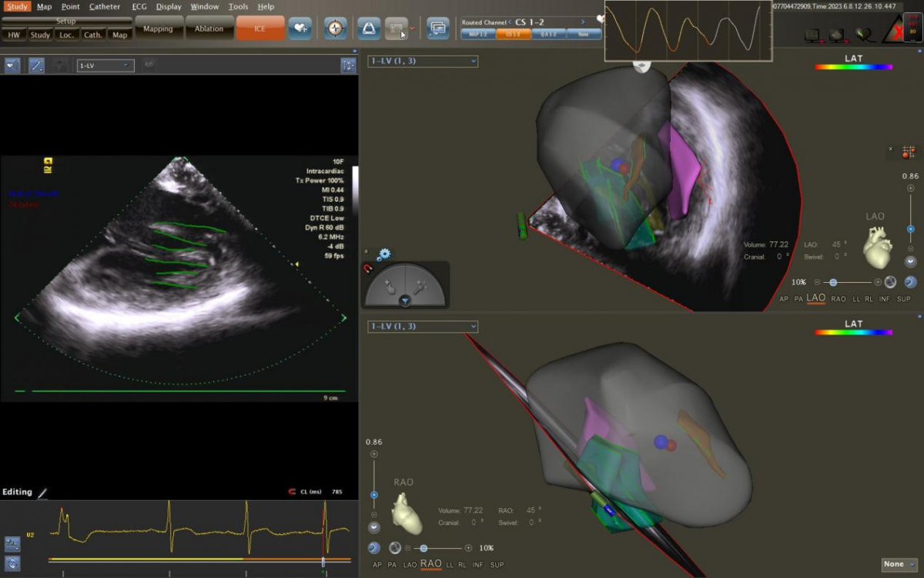
Task: Click the Ablation mode button
Action: pos(209,29)
